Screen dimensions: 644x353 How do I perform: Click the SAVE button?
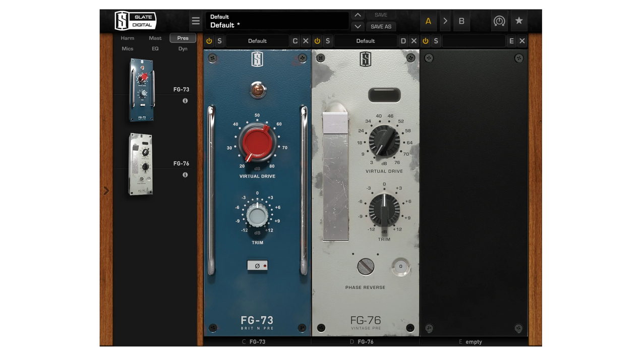(381, 15)
